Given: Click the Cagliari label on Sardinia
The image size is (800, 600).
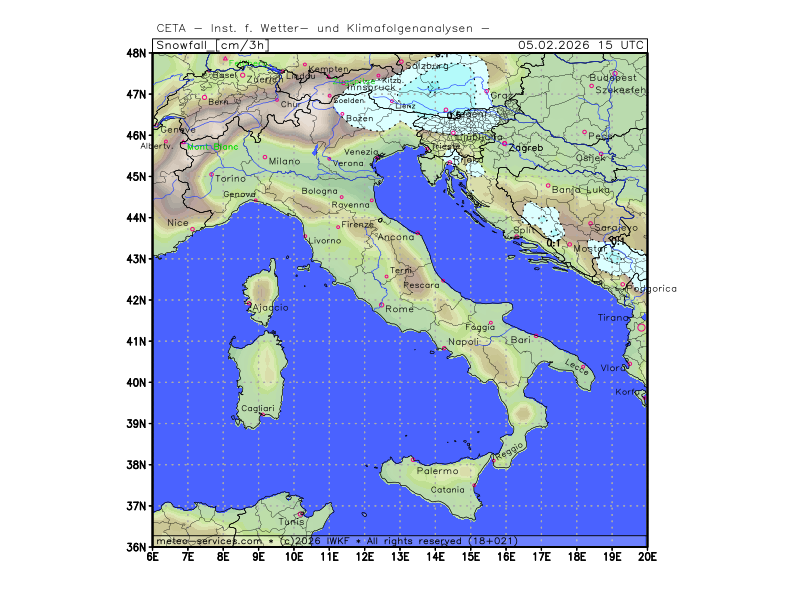Looking at the screenshot, I should 257,408.
